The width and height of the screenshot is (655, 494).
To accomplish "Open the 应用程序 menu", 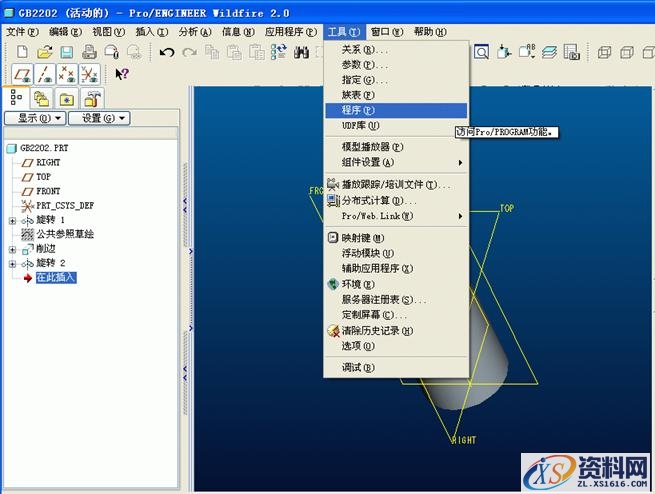I will pyautogui.click(x=291, y=32).
